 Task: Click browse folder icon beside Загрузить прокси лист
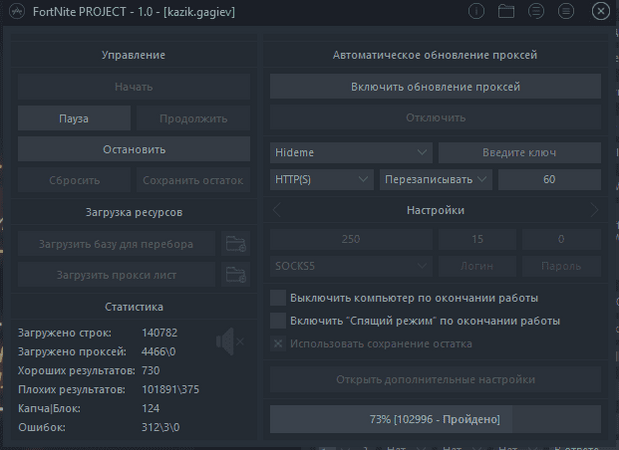click(236, 275)
